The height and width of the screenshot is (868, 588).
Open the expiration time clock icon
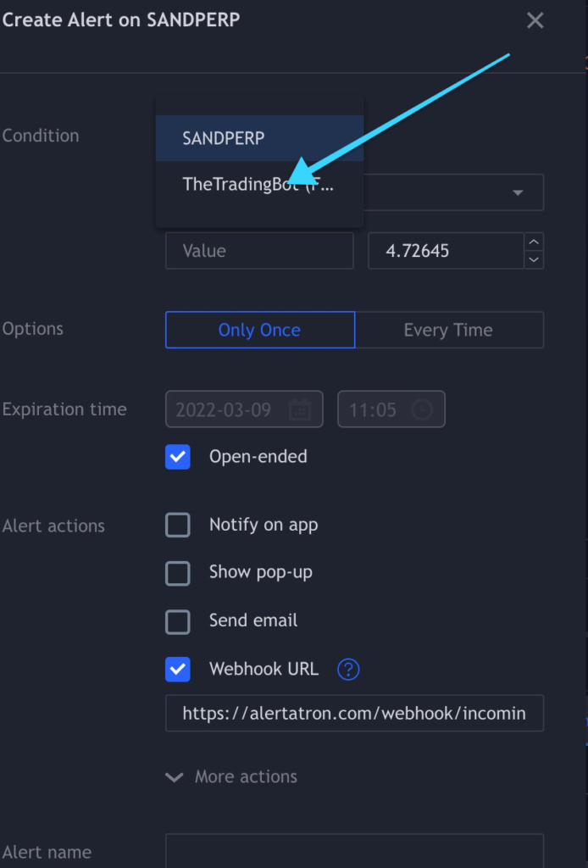[421, 409]
